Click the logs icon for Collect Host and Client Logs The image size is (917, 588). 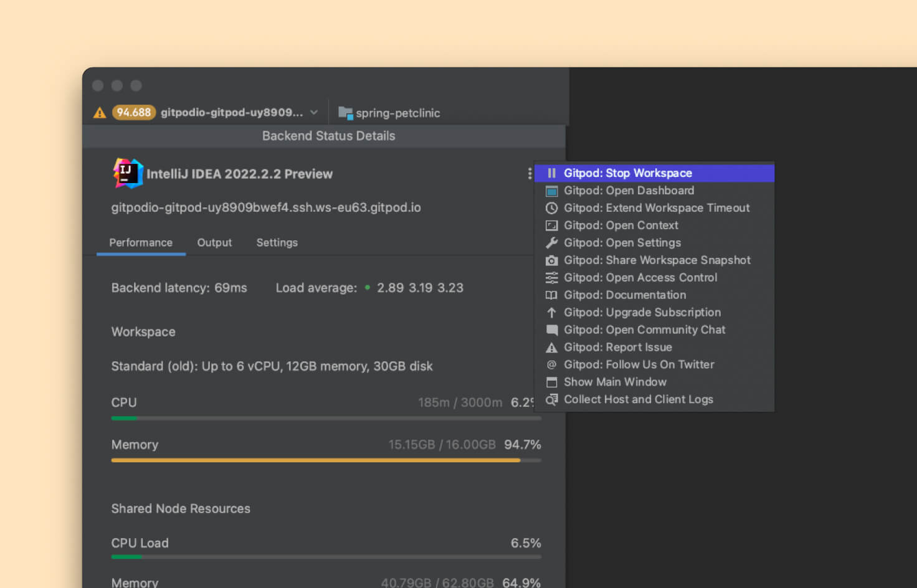(551, 400)
